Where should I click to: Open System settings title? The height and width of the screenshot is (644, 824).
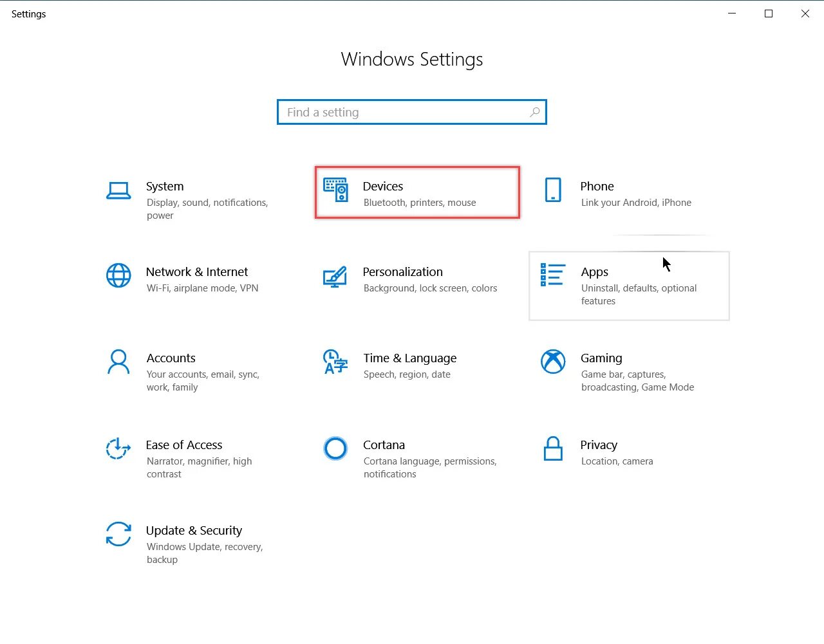pos(165,186)
